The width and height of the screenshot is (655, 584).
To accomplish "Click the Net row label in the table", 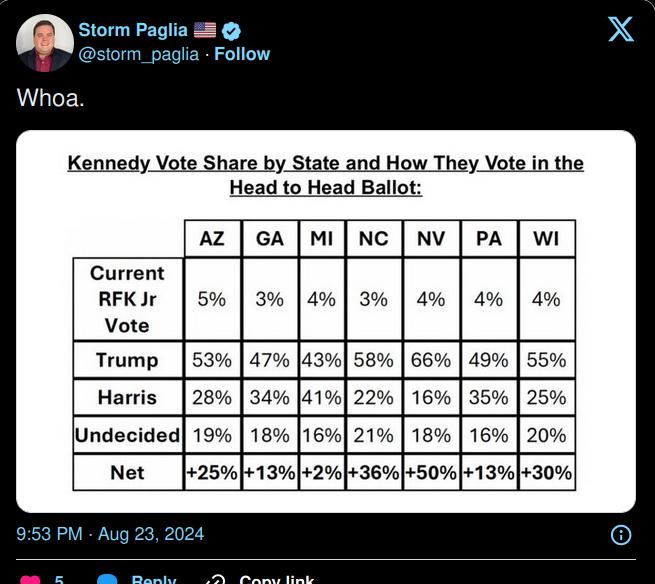I will tap(127, 472).
